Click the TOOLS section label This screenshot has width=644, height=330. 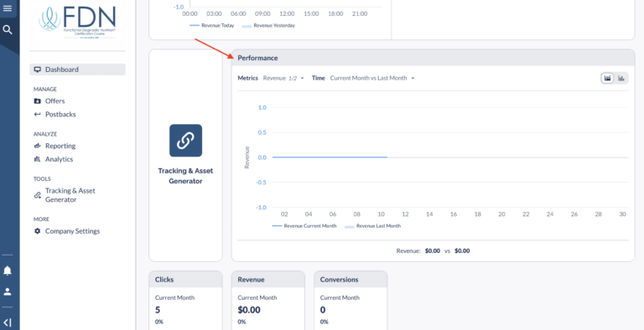pyautogui.click(x=42, y=179)
